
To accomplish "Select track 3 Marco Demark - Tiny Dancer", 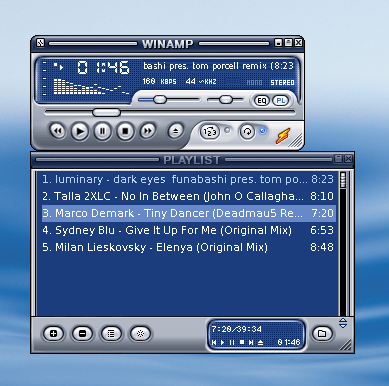I will tap(188, 213).
